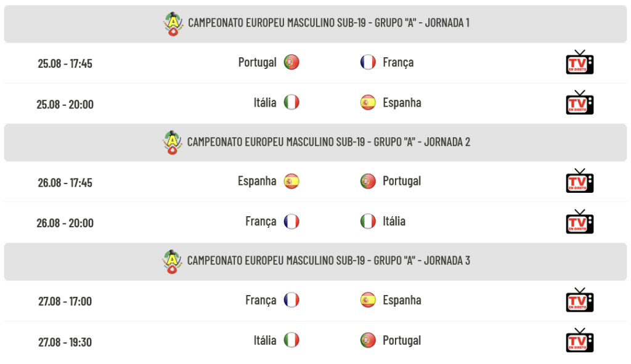Click Spain's flag in the 26.08 17:45 match

coord(291,181)
